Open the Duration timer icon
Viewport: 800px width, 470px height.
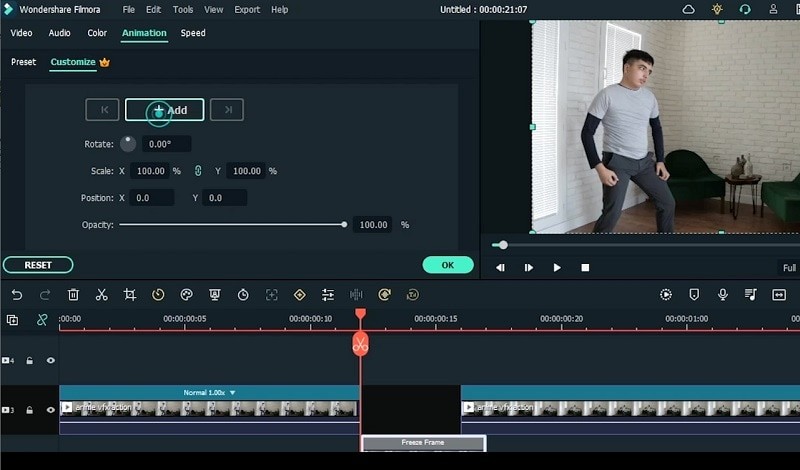point(243,294)
